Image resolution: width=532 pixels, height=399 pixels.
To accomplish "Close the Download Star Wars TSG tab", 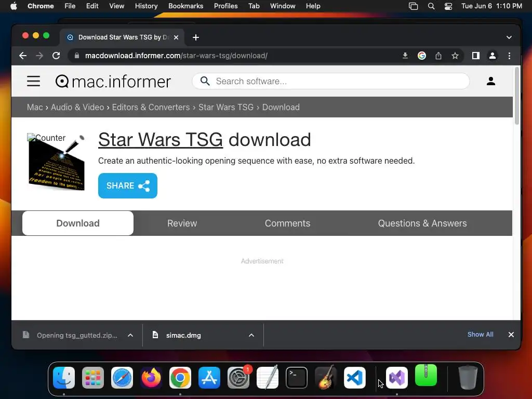I will [x=176, y=37].
